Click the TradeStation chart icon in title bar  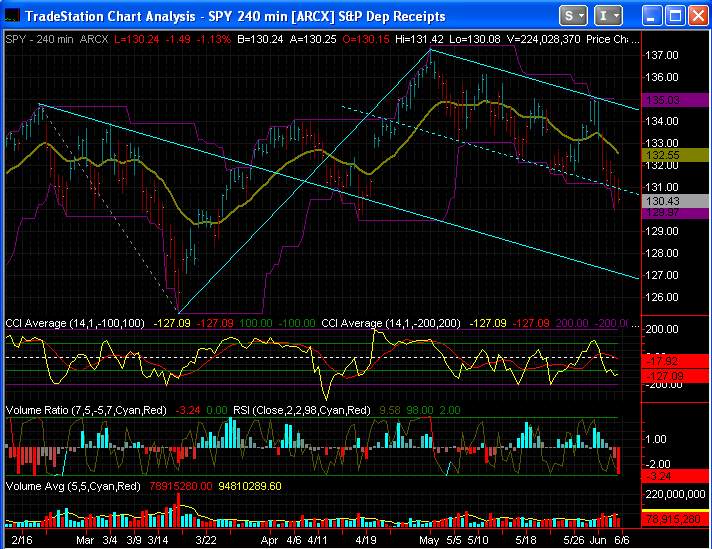click(12, 15)
